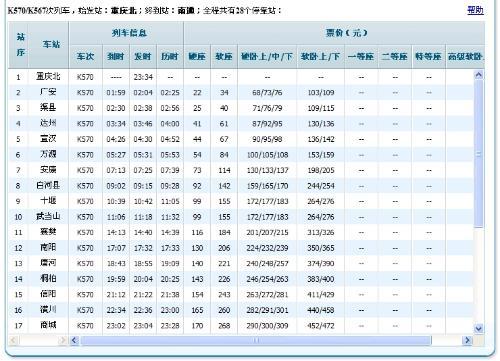This screenshot has height=361, width=500.
Task: Select station 达州 in row 4
Action: tap(48, 123)
